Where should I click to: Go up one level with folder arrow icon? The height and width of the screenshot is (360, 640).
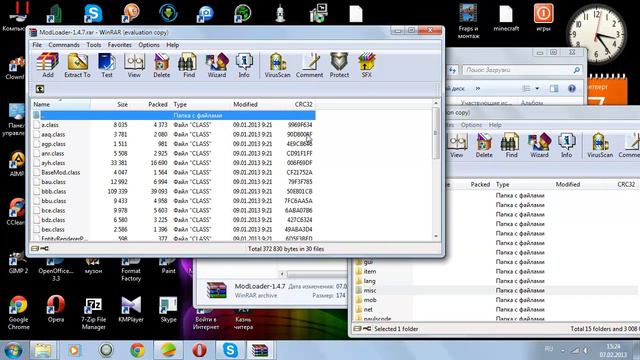pos(40,89)
